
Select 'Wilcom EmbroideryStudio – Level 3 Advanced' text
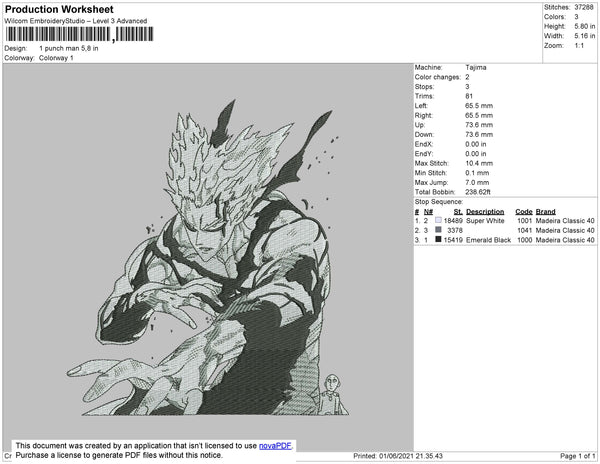pyautogui.click(x=76, y=21)
